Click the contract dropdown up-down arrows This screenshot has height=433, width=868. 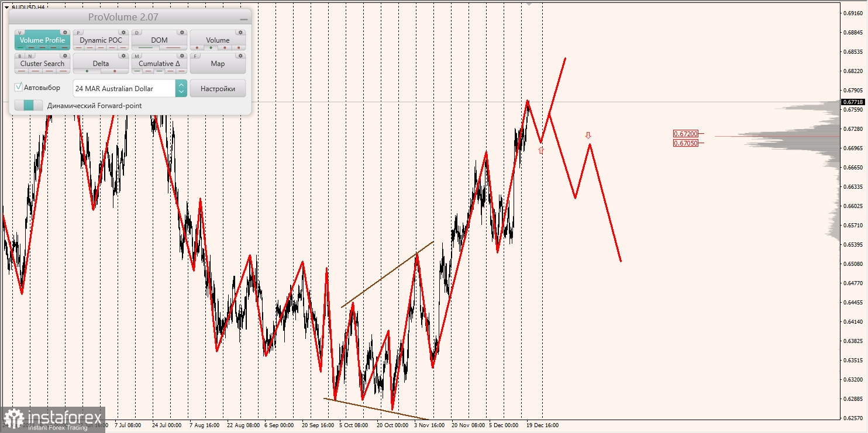181,88
